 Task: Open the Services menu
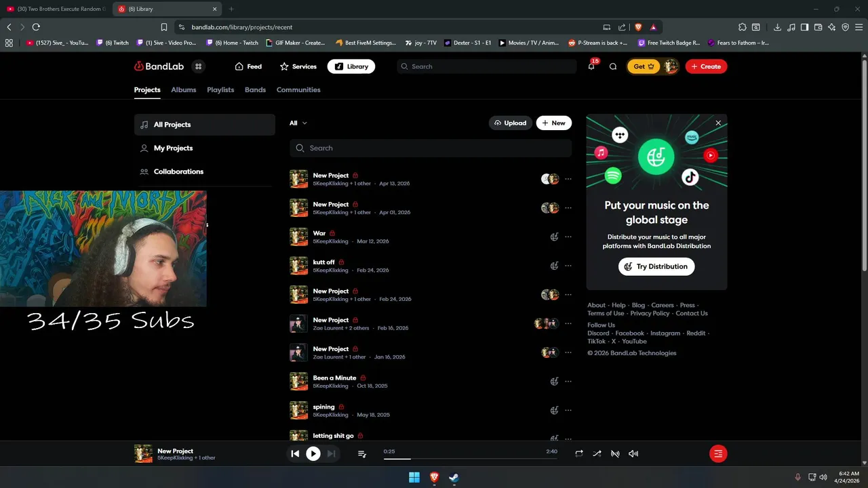click(298, 66)
